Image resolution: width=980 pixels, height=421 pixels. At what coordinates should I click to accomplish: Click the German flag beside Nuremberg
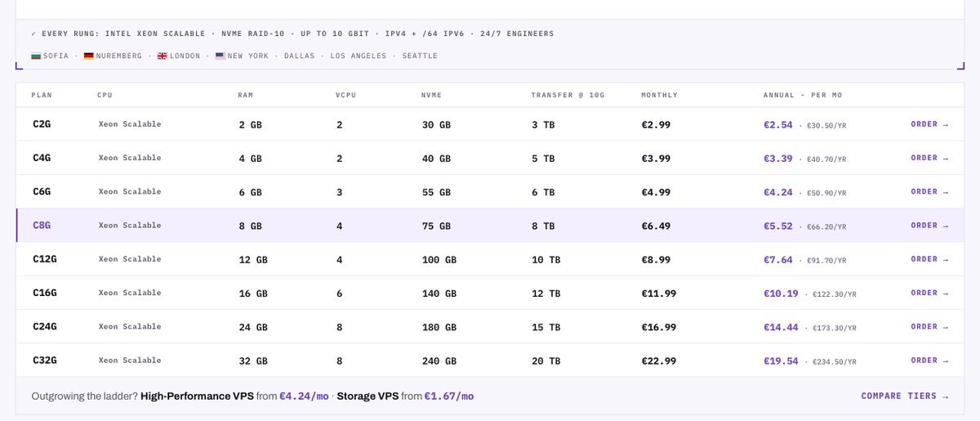tap(89, 56)
